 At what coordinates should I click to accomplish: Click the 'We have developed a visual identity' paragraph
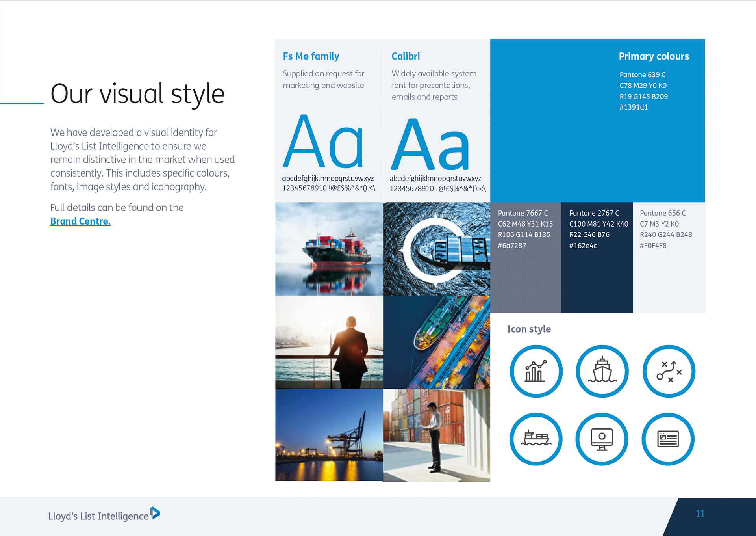[x=142, y=160]
